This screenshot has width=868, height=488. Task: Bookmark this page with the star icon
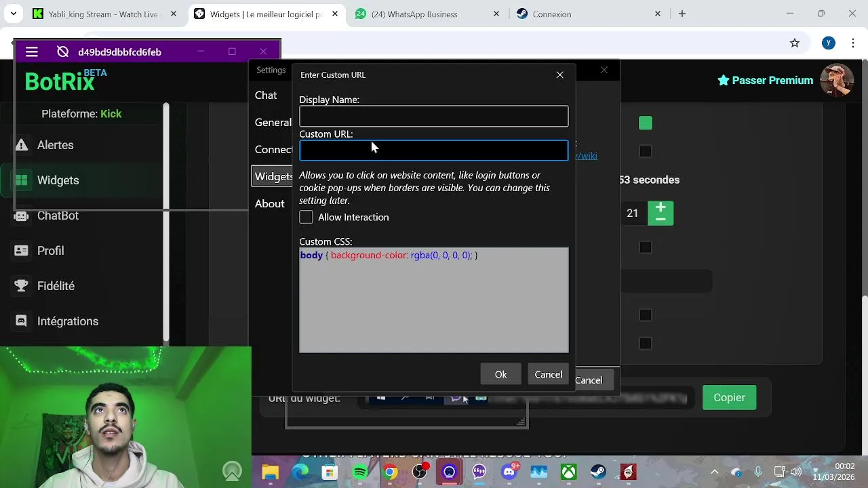tap(795, 43)
